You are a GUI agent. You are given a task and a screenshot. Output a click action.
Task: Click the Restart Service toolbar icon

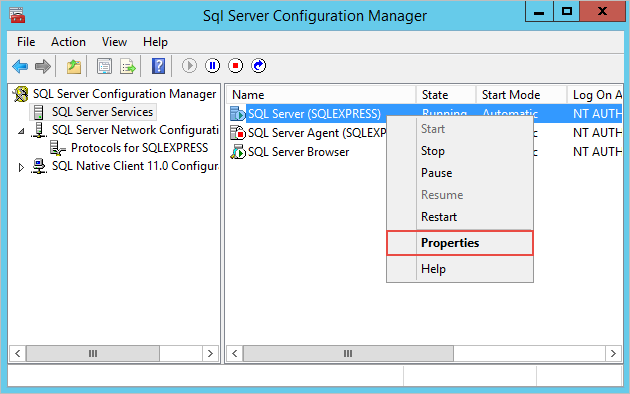click(x=259, y=65)
